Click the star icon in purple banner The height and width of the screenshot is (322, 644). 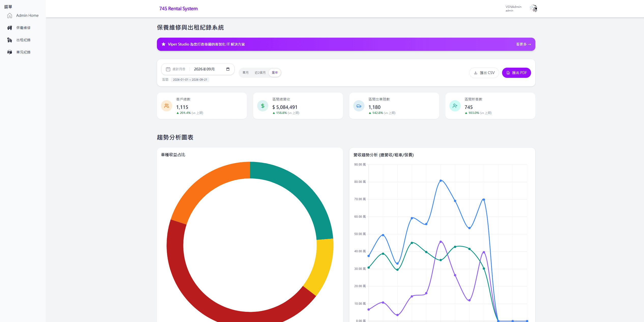164,44
